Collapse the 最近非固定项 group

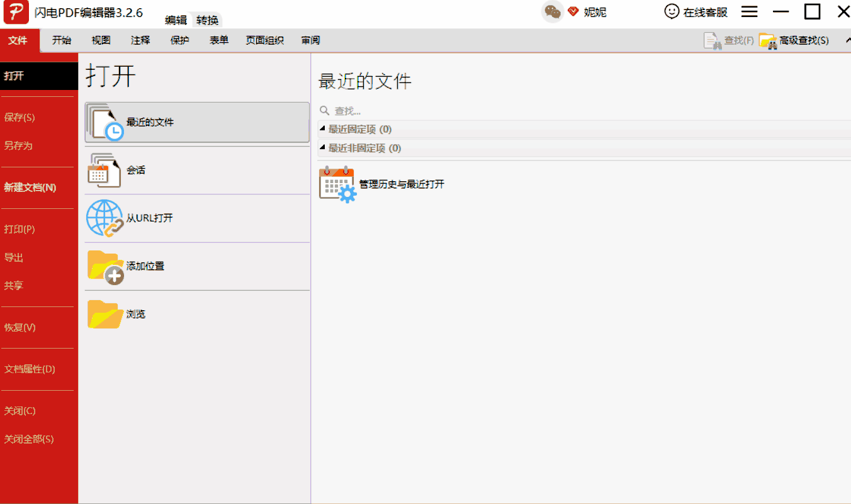click(x=323, y=148)
